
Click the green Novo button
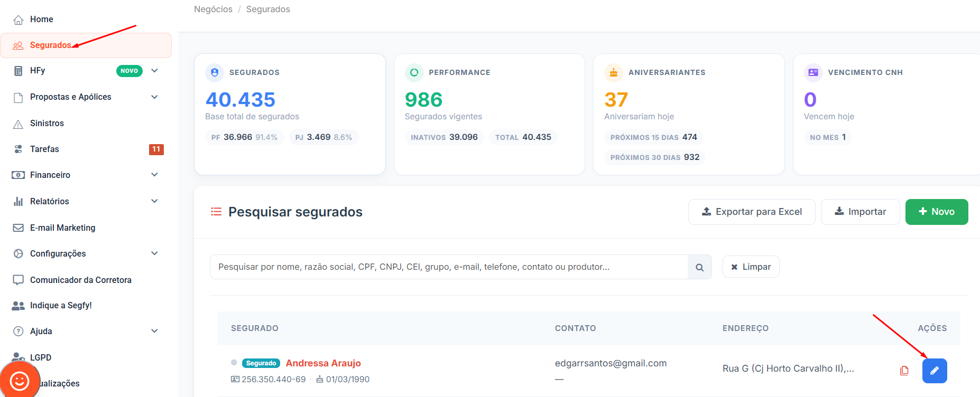point(936,212)
